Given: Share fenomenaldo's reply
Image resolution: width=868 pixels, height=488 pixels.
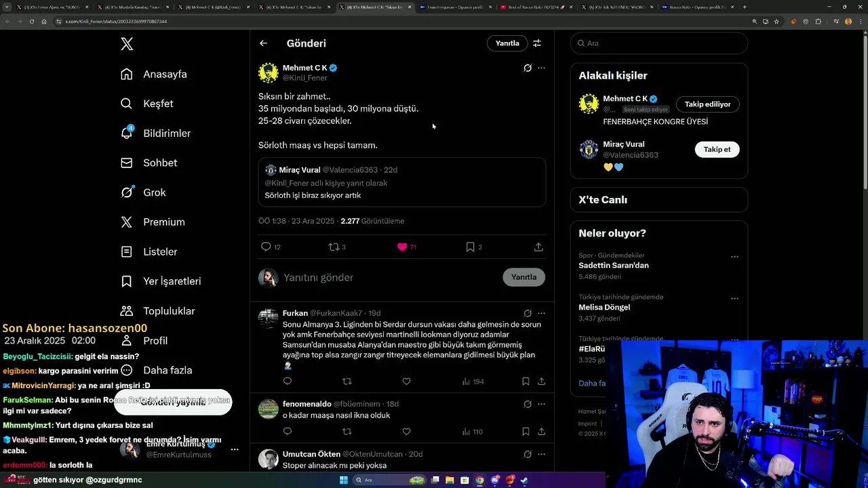Looking at the screenshot, I should 541,431.
